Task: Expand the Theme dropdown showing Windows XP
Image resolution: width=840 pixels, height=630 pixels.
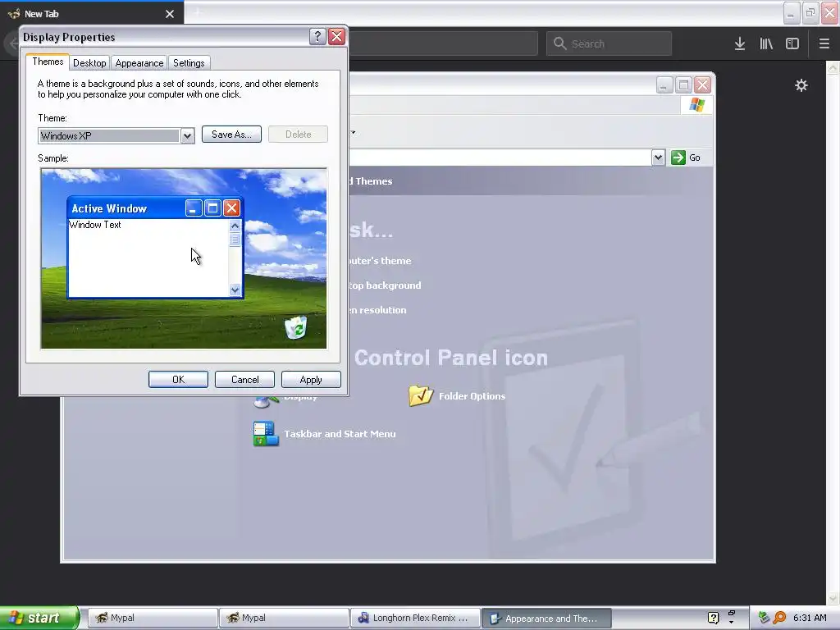Action: pyautogui.click(x=187, y=136)
